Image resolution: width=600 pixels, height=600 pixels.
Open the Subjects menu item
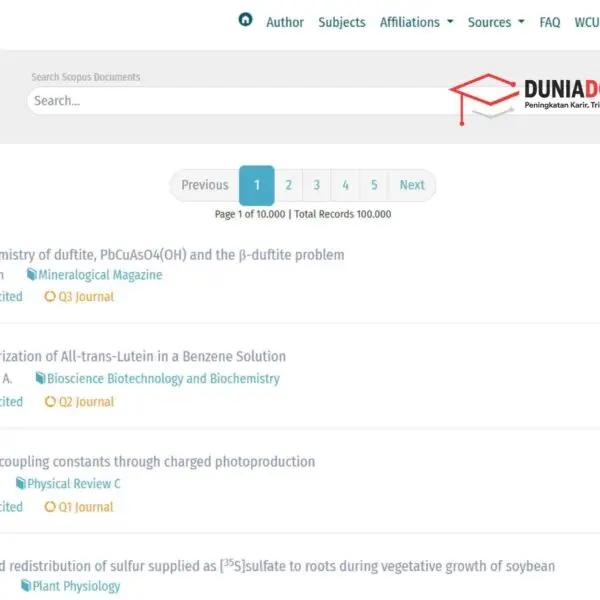(x=342, y=22)
